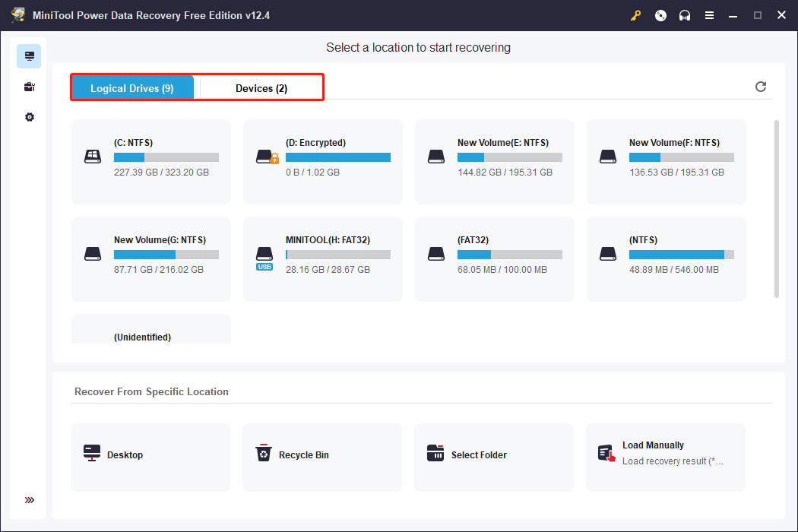
Task: Click the "(NTFS)" partition label
Action: point(643,240)
